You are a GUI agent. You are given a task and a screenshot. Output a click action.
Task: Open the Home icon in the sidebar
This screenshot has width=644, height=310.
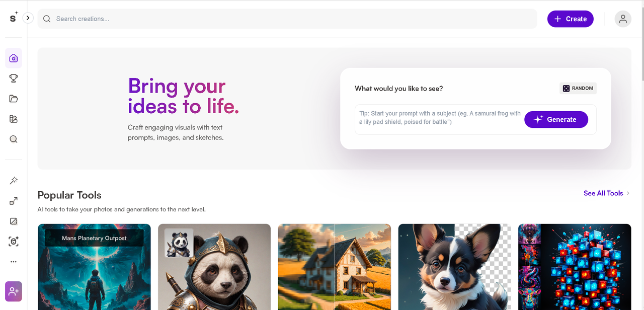pyautogui.click(x=14, y=58)
